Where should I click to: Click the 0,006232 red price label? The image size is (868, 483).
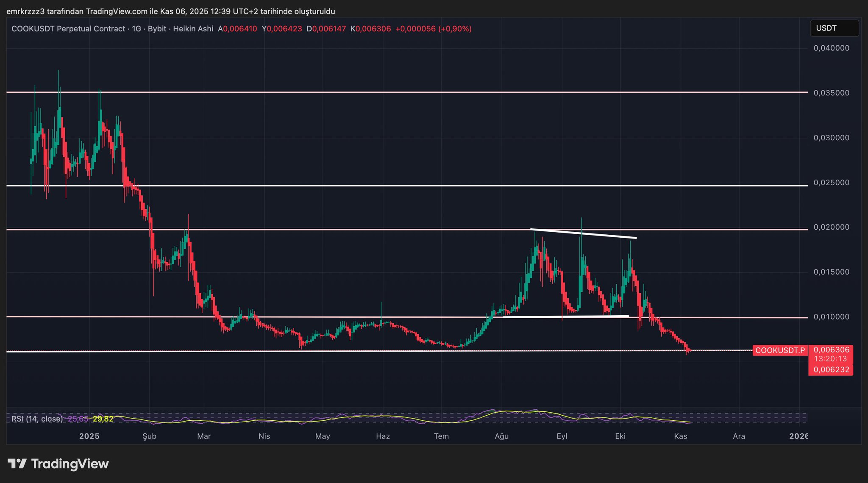[831, 369]
